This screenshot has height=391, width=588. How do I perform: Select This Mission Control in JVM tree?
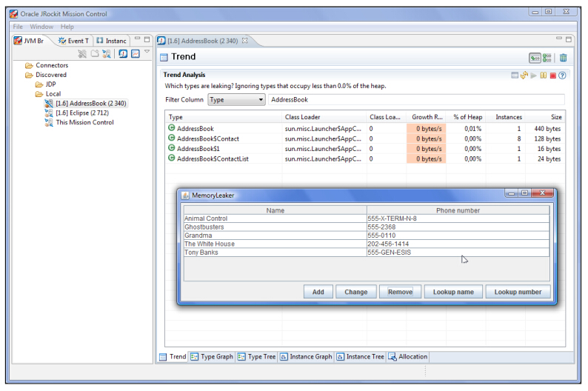pos(79,122)
